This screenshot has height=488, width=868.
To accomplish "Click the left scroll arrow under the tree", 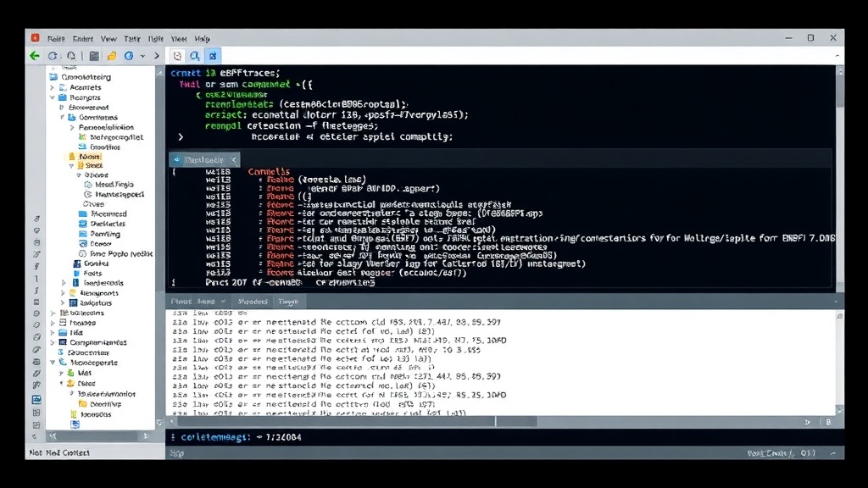I will [x=53, y=436].
